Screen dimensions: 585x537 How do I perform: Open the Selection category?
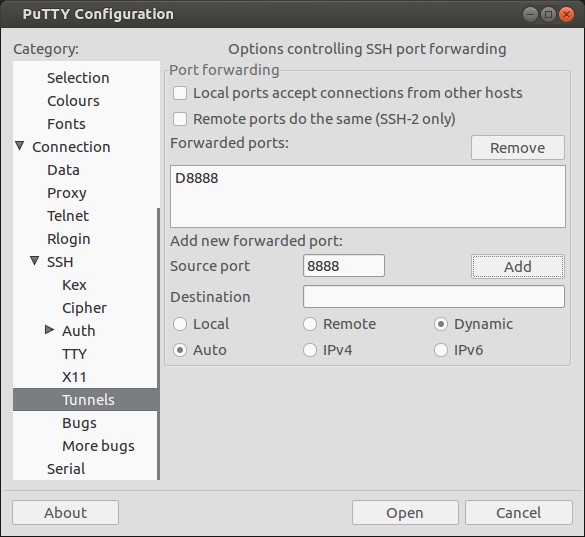[78, 78]
